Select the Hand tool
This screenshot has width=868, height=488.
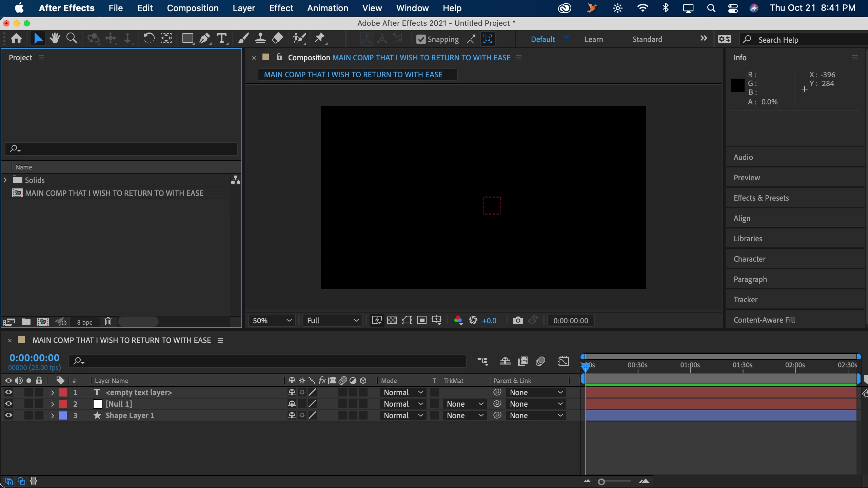pyautogui.click(x=54, y=39)
